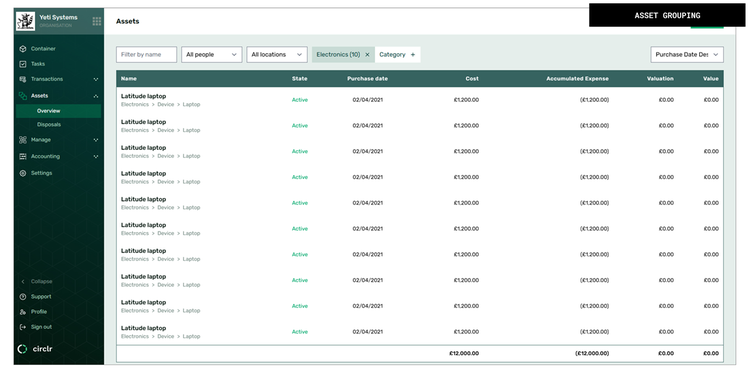Click the Manage icon in sidebar
This screenshot has width=750, height=373.
pyautogui.click(x=22, y=140)
